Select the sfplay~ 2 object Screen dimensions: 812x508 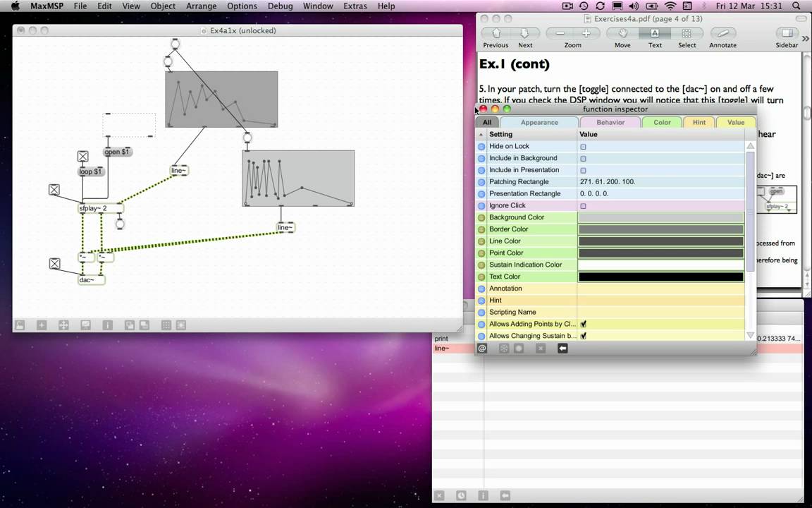[101, 208]
